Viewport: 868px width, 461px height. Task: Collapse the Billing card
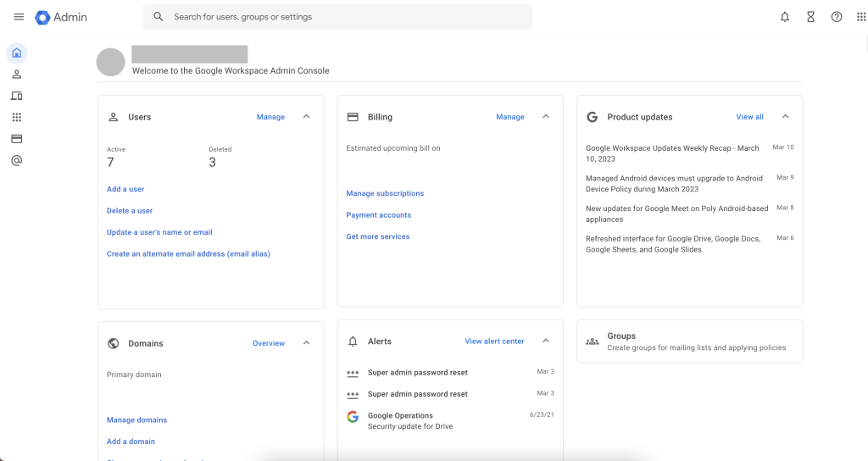coord(546,117)
